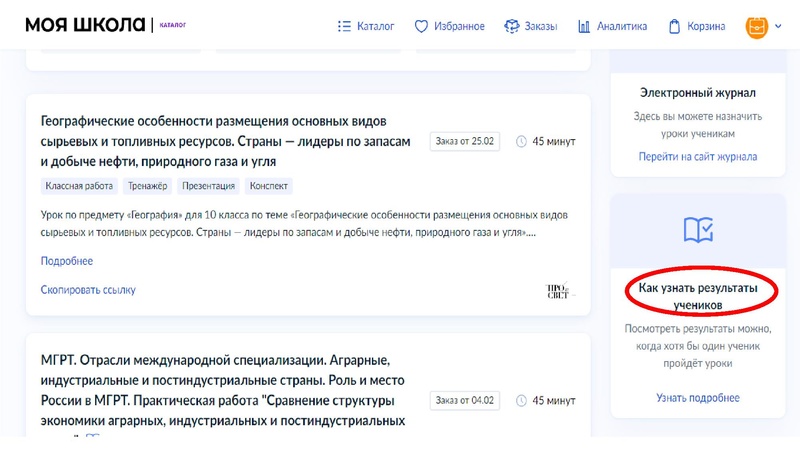Click the Заказ от 04.02 badge

(465, 401)
